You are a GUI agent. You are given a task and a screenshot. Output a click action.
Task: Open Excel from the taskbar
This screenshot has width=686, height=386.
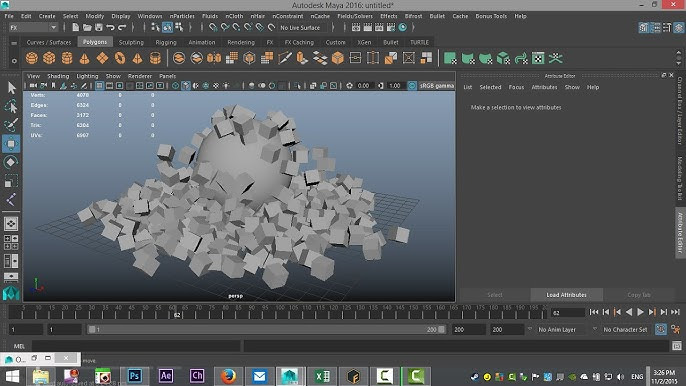(322, 376)
